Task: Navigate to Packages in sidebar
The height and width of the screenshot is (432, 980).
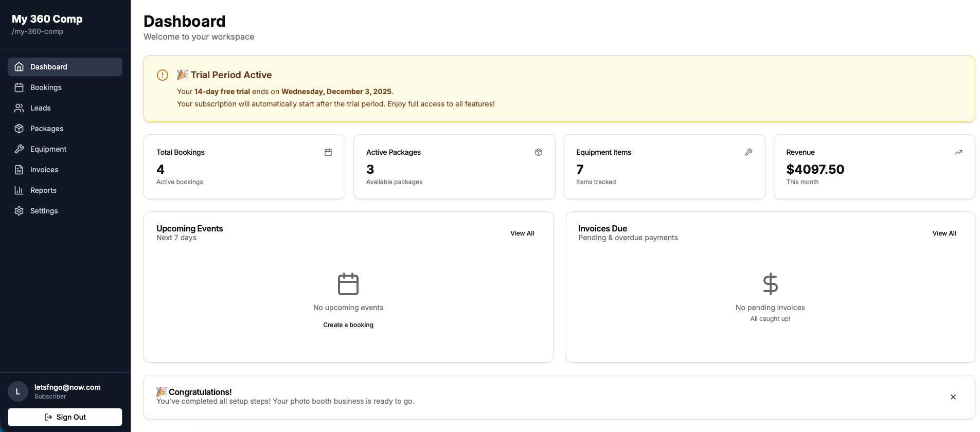Action: point(65,129)
